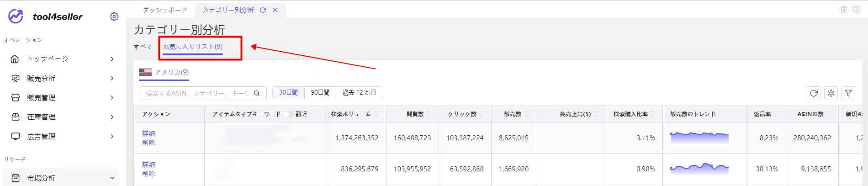Open the お気に入りリスト(9) tab

click(x=193, y=47)
